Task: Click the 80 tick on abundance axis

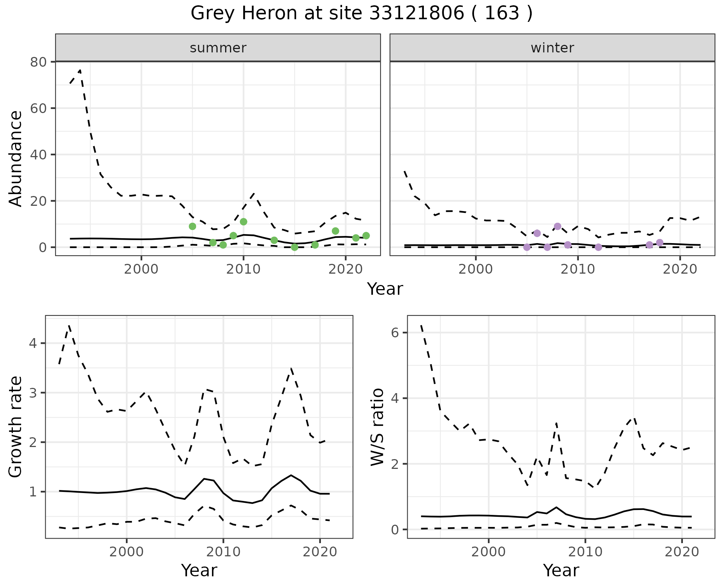Action: tap(38, 62)
